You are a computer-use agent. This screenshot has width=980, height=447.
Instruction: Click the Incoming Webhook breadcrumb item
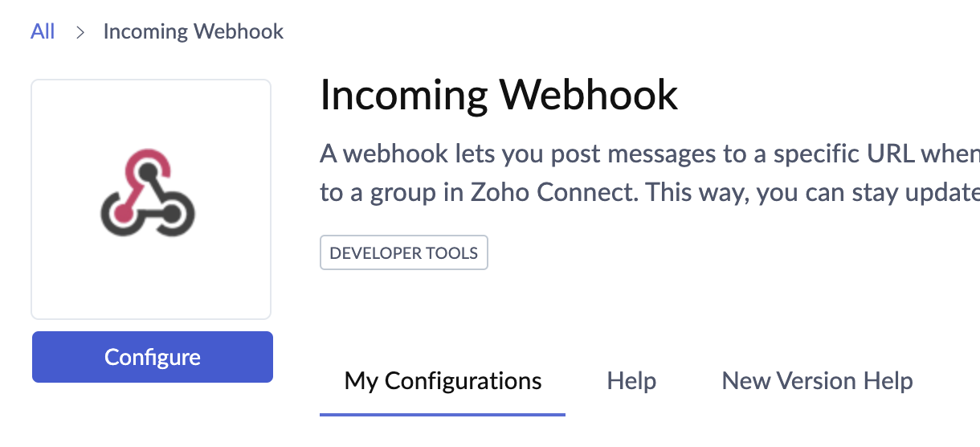click(x=194, y=31)
